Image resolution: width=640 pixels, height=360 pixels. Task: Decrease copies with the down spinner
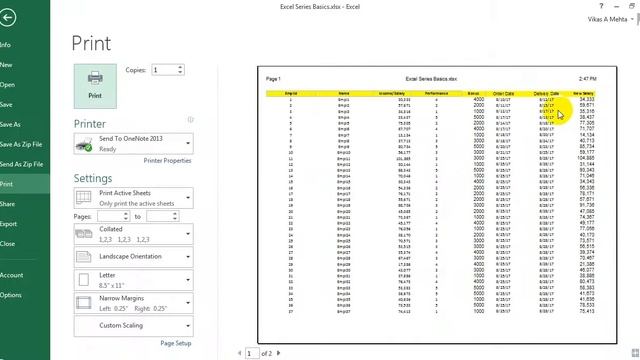(x=180, y=72)
